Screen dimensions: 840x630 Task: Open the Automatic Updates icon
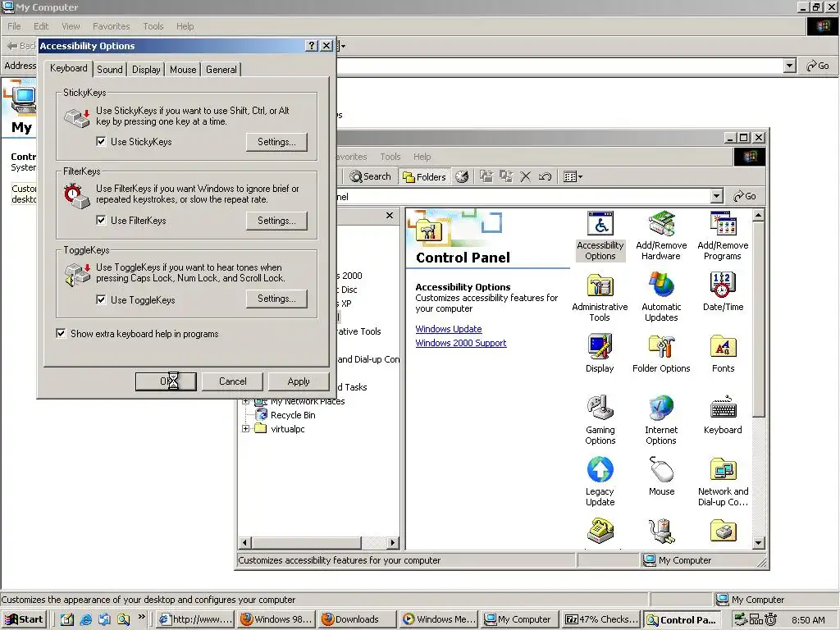(x=661, y=298)
